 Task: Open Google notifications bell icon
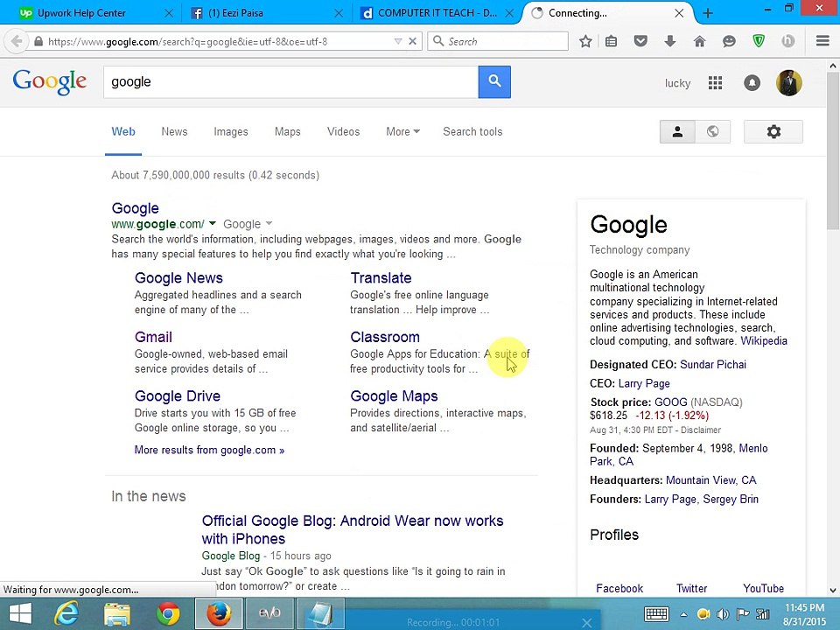[752, 83]
